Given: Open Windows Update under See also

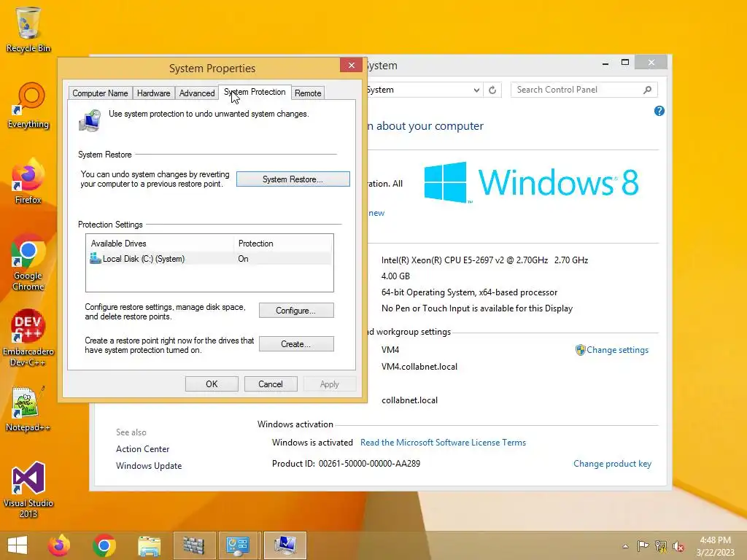Looking at the screenshot, I should click(x=149, y=466).
